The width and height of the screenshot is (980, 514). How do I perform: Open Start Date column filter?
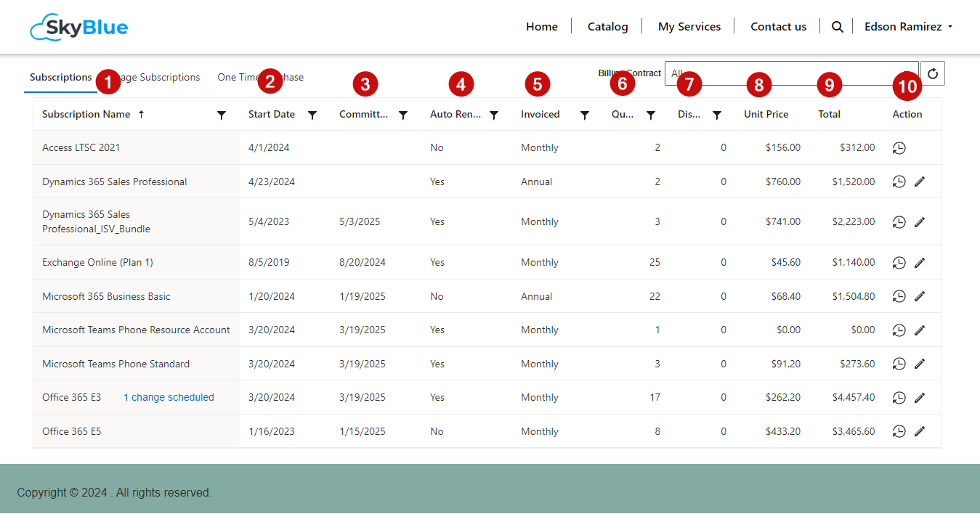coord(312,115)
